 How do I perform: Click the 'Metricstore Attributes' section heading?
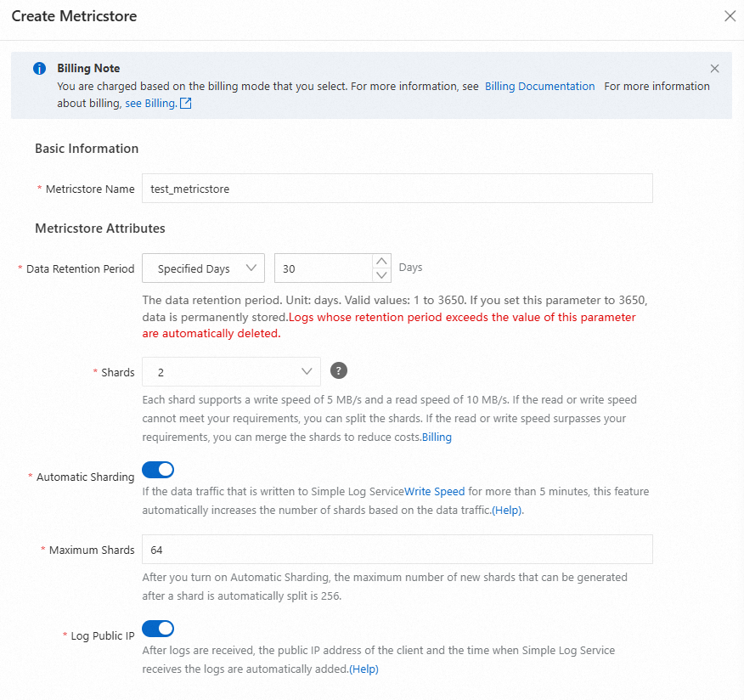[x=100, y=229]
